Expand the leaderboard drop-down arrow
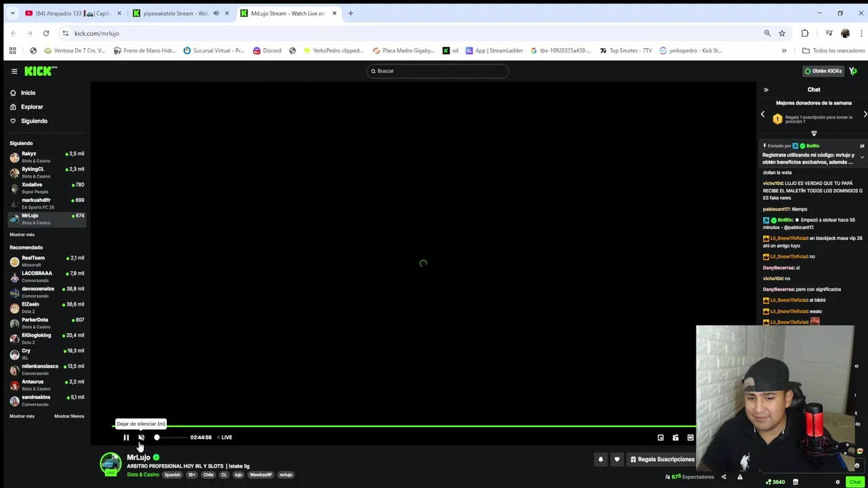Viewport: 868px width, 488px height. point(814,134)
